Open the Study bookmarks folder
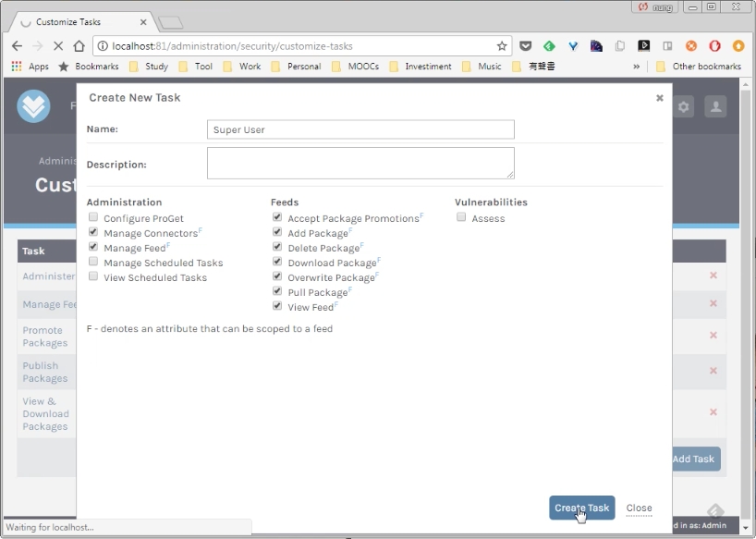Screen dimensions: 756x539 pos(149,67)
